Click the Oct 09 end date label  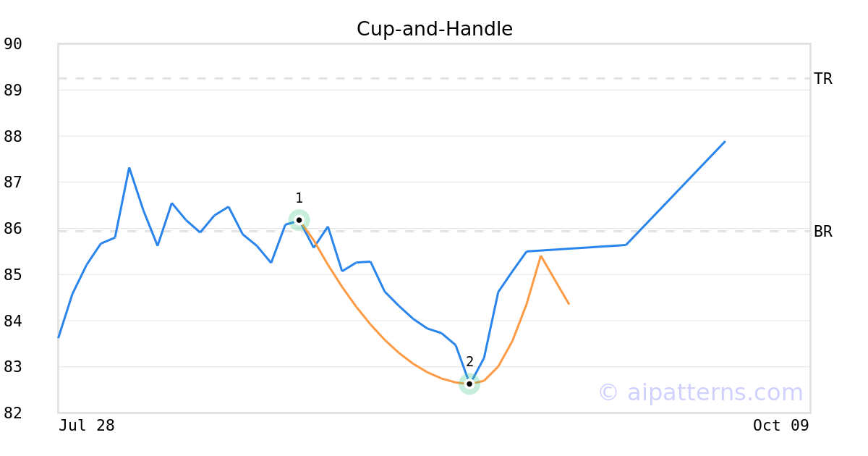tap(780, 426)
